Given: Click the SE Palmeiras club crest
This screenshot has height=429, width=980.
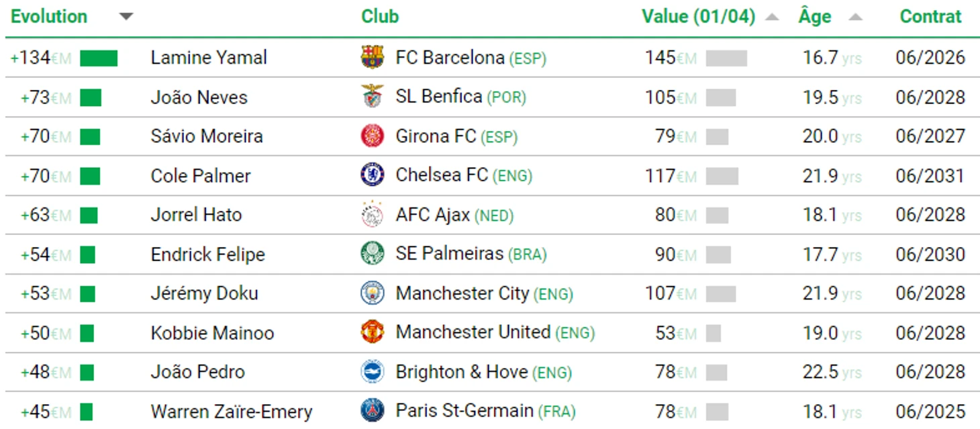Looking at the screenshot, I should point(372,254).
